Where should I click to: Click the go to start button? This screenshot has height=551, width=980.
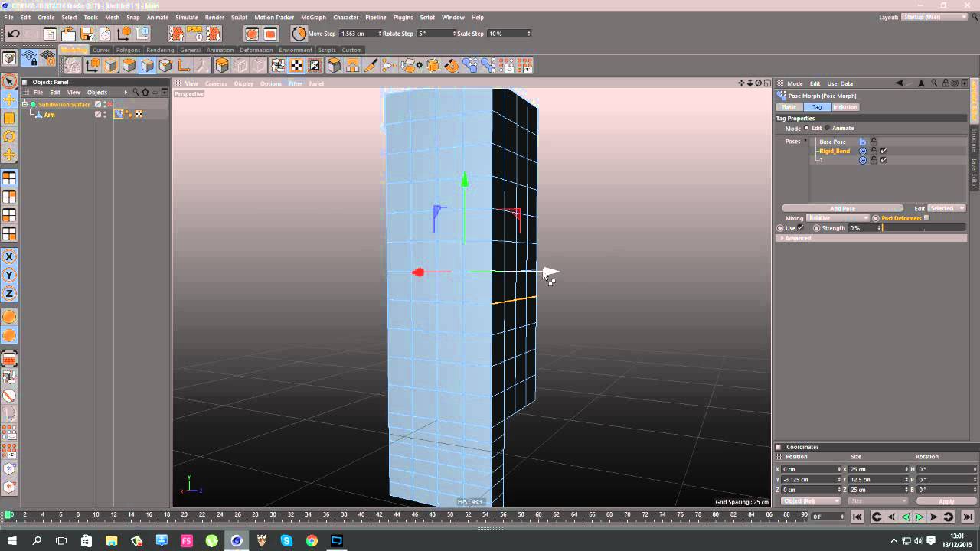pyautogui.click(x=857, y=517)
